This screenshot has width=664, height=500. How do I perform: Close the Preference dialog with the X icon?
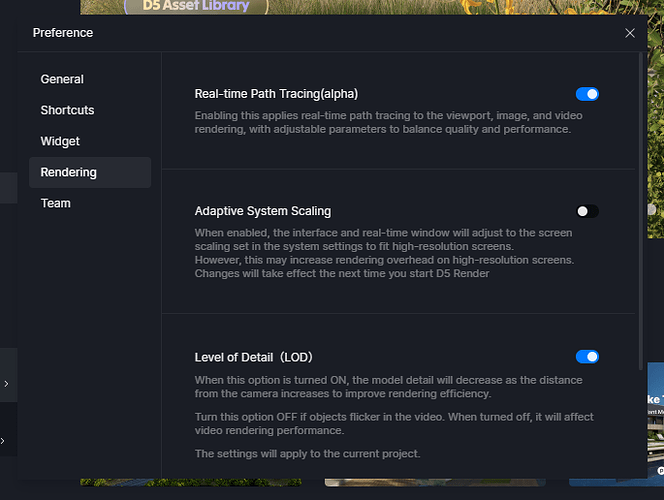tap(630, 33)
